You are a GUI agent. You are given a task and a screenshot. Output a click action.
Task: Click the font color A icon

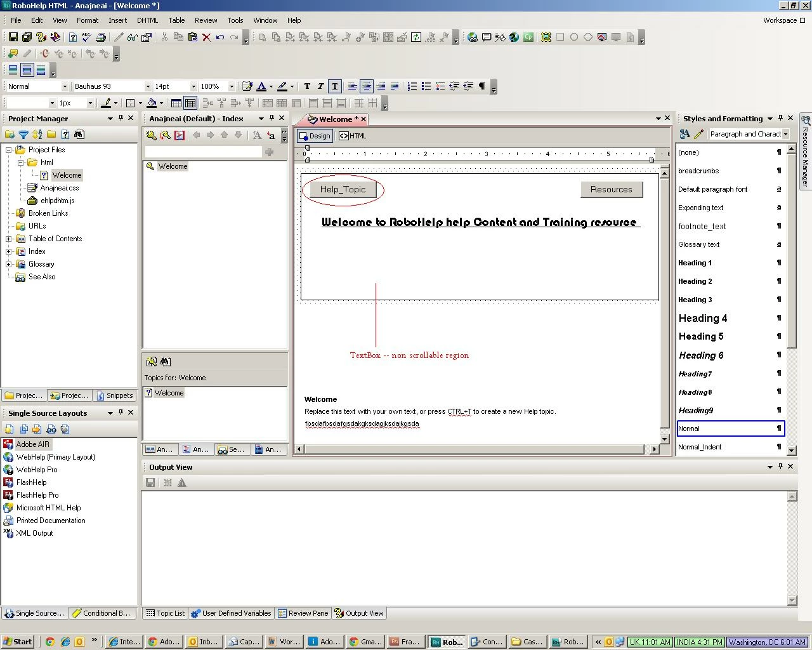point(261,86)
